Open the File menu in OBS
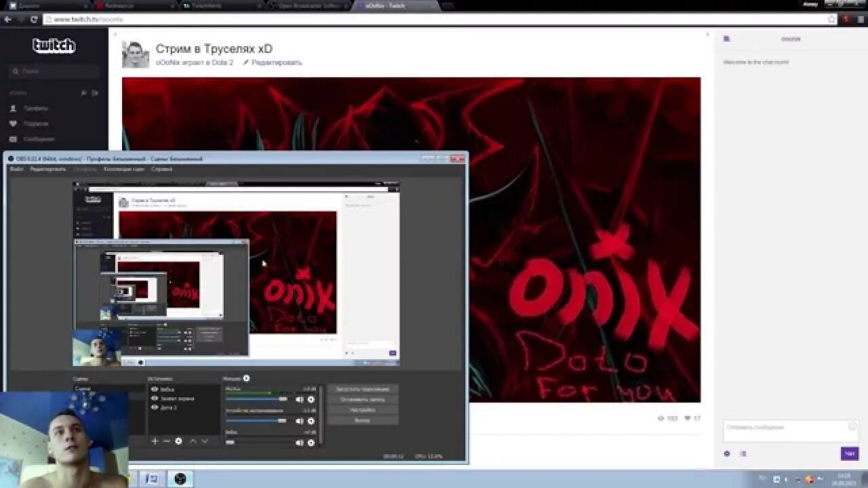This screenshot has width=868, height=488. point(16,169)
